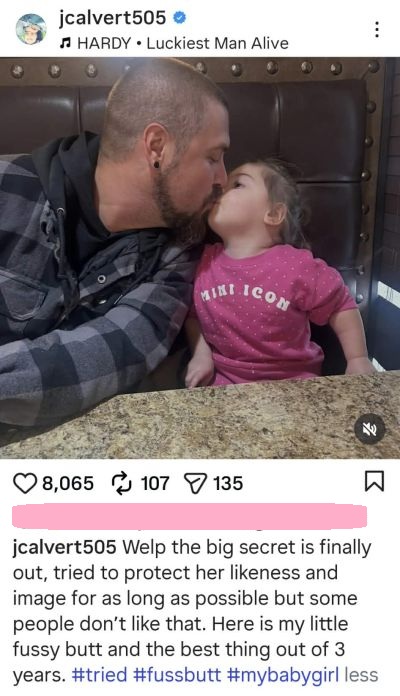Open the three-dot options menu
400x696 pixels.
[376, 30]
